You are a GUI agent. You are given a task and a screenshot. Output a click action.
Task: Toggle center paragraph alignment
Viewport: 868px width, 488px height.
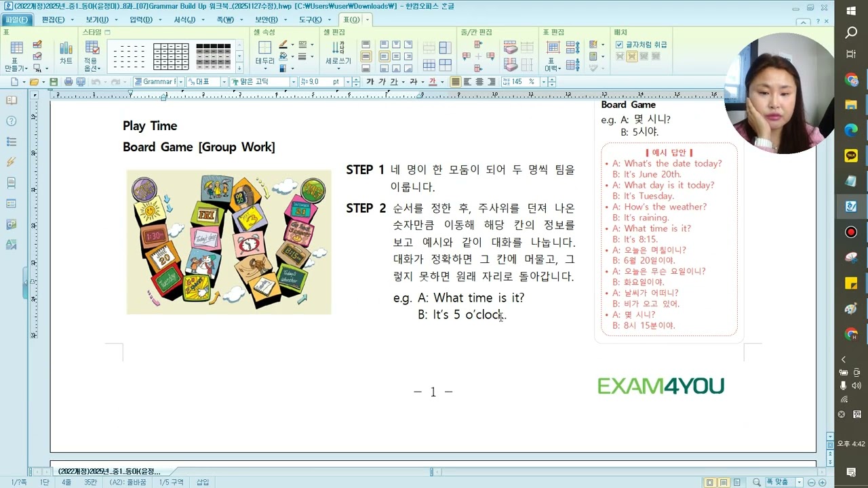479,81
